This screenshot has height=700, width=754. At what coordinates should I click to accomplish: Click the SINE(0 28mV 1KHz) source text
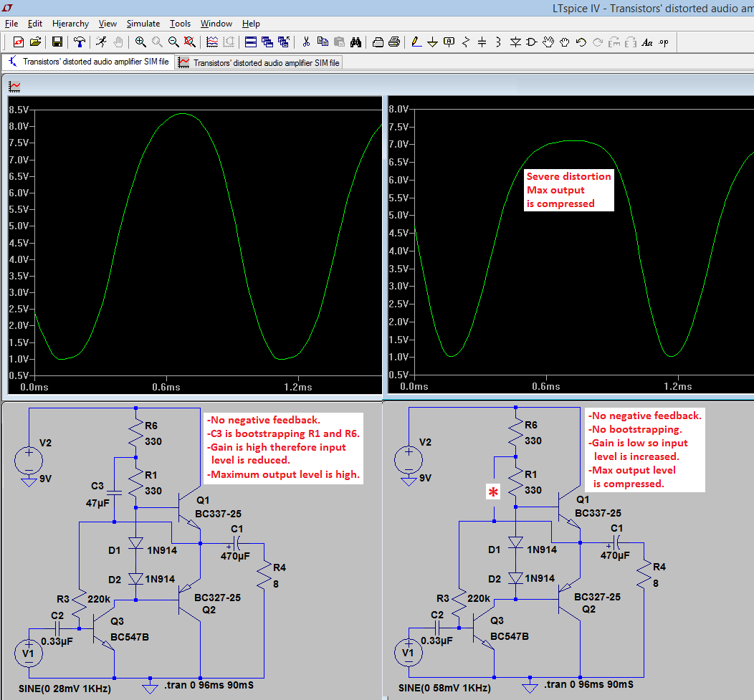65,689
